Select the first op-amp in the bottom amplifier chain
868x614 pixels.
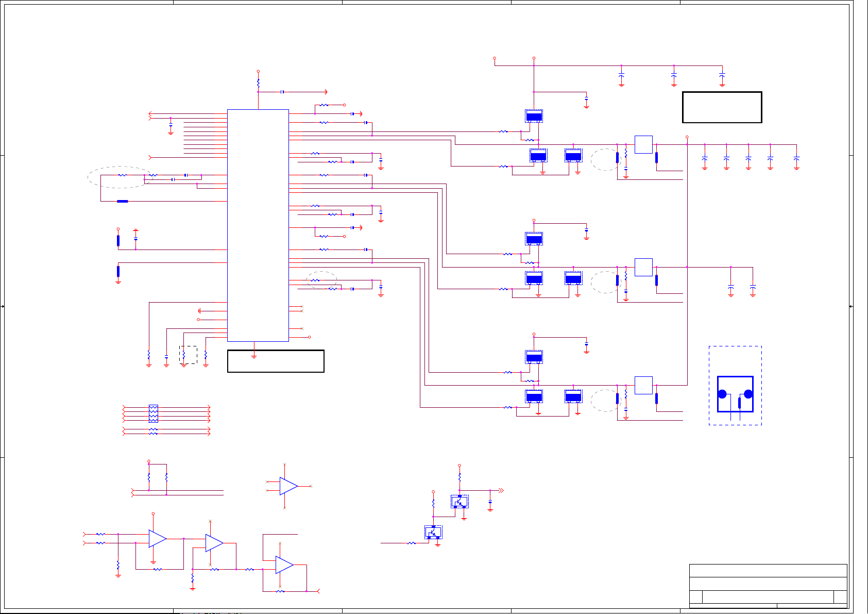coord(158,539)
